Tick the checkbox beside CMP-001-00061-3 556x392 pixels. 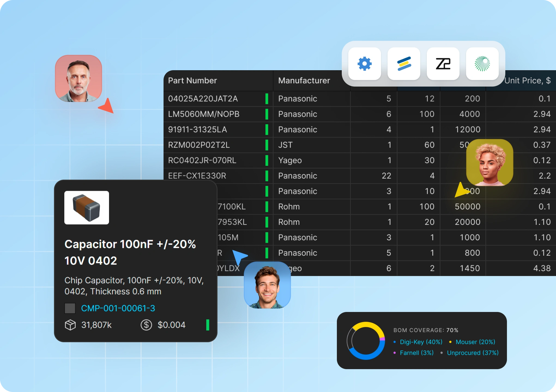pyautogui.click(x=70, y=308)
